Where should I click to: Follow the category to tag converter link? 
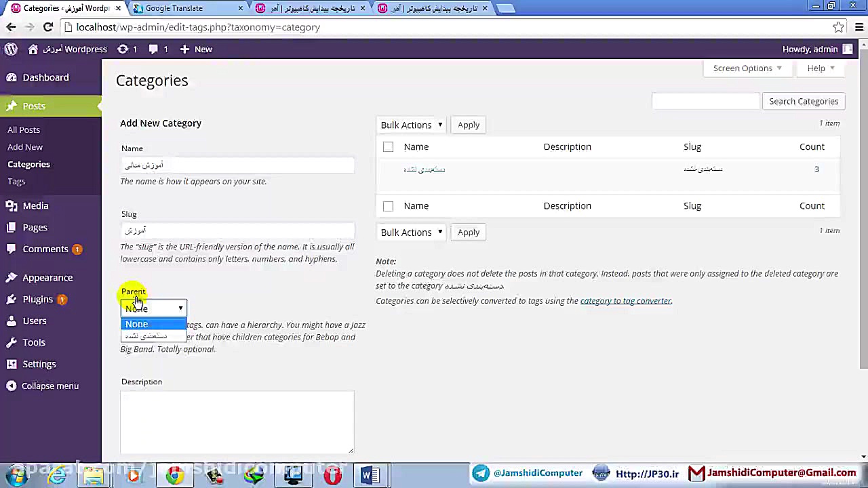625,300
